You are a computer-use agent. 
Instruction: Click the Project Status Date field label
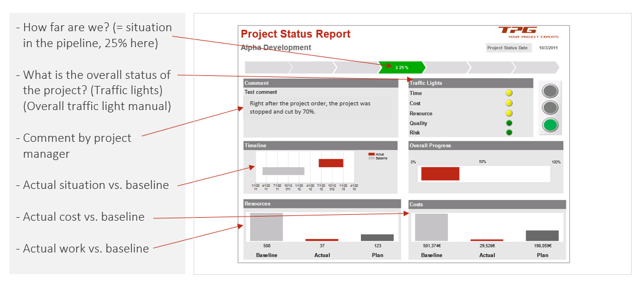click(x=507, y=48)
